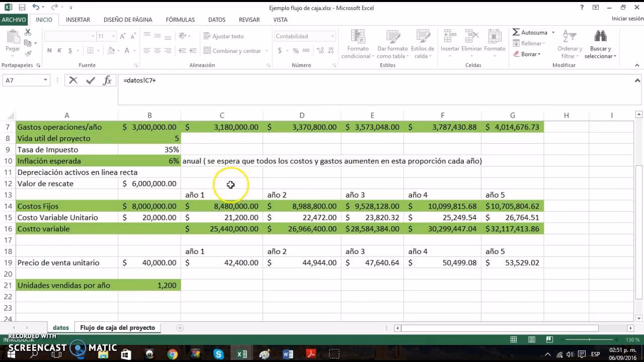This screenshot has height=362, width=644.
Task: Open the Contabilidad number format dropdown
Action: click(331, 36)
